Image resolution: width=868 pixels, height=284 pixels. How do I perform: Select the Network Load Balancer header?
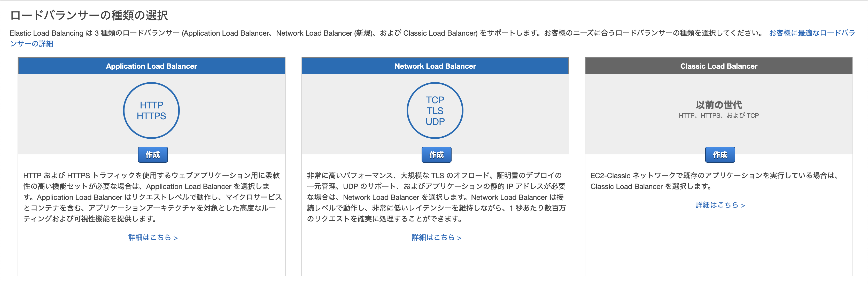pos(435,66)
